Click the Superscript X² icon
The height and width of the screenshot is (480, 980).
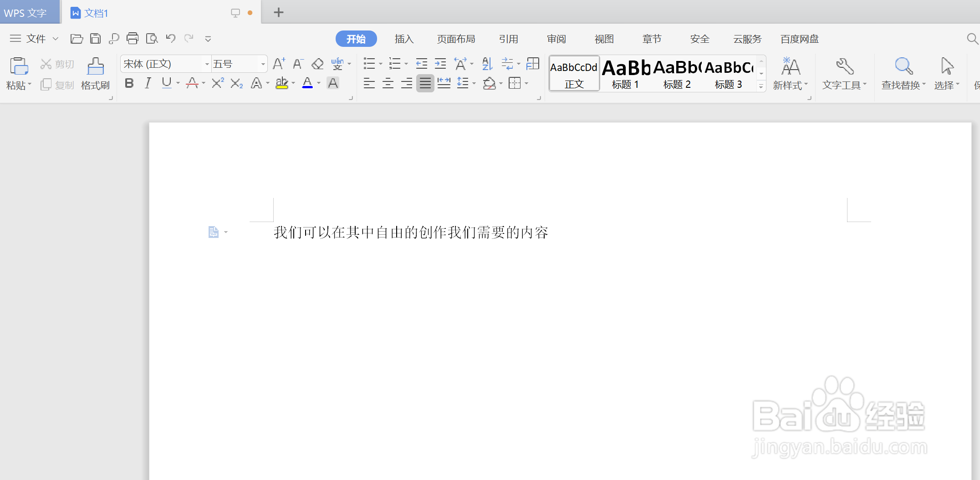[x=218, y=83]
